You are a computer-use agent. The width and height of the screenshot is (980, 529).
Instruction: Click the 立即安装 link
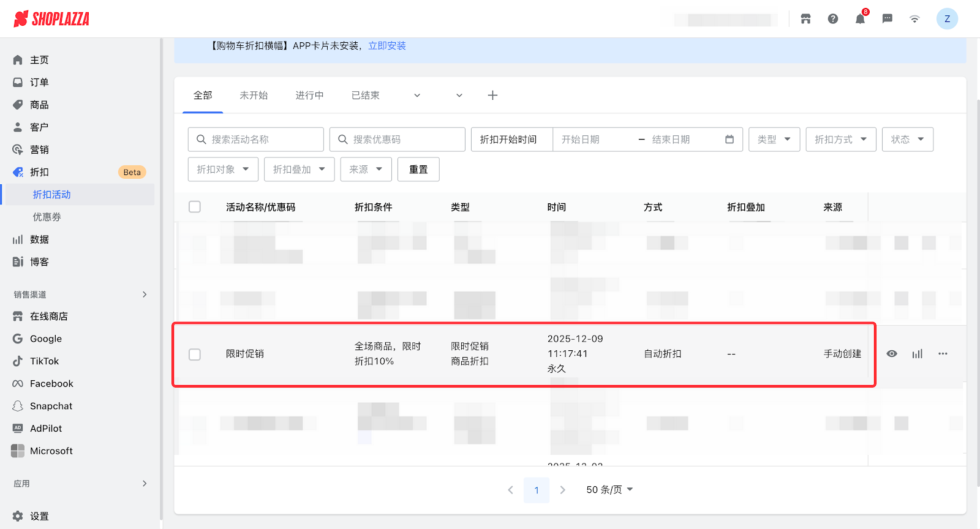(386, 46)
